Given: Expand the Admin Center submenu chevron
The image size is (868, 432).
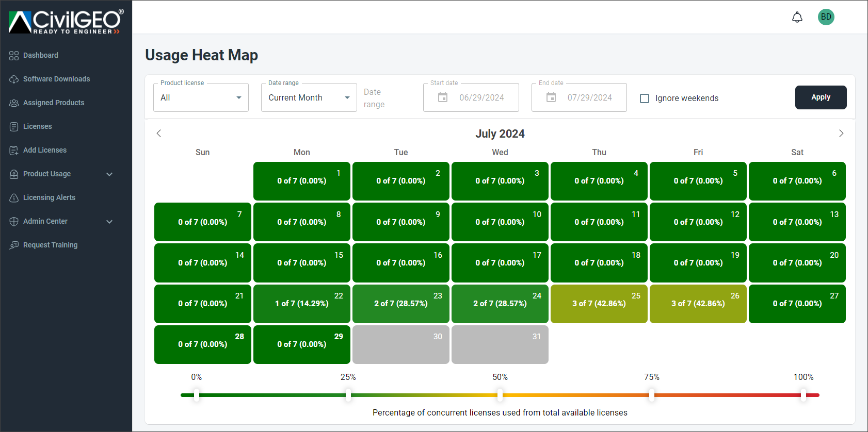Looking at the screenshot, I should 109,221.
